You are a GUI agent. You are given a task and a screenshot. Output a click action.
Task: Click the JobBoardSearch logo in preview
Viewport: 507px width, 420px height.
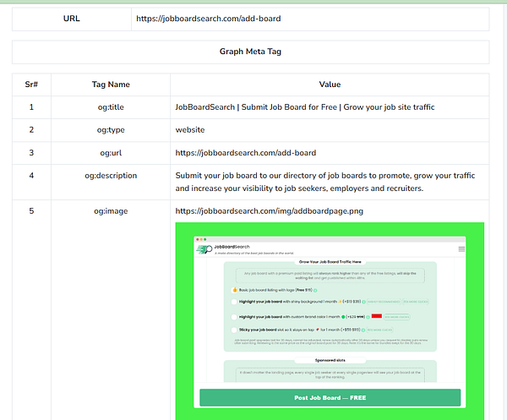pos(204,249)
